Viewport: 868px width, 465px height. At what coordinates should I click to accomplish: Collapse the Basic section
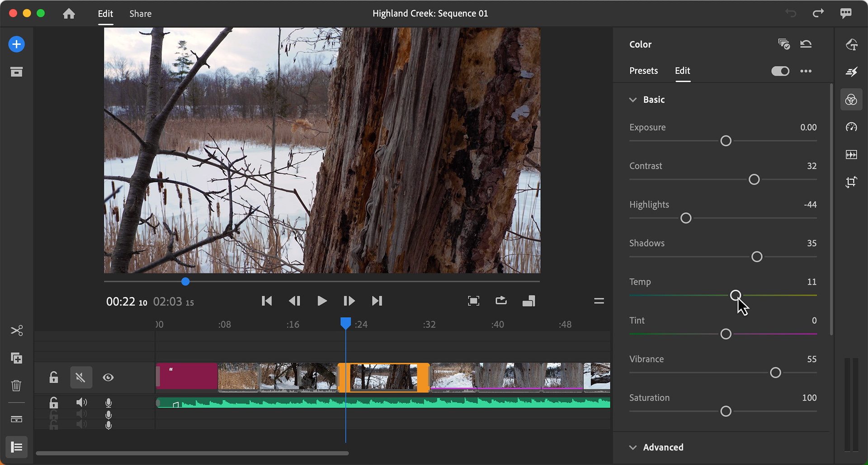(x=633, y=100)
